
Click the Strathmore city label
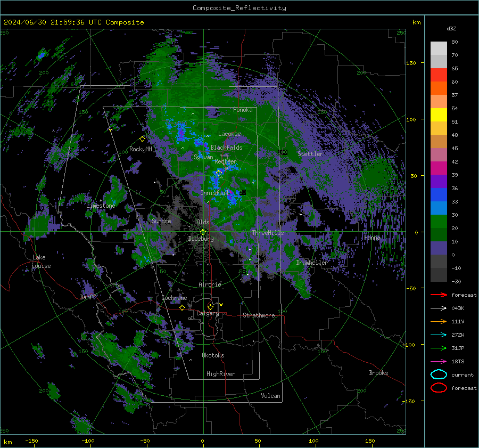click(x=259, y=315)
